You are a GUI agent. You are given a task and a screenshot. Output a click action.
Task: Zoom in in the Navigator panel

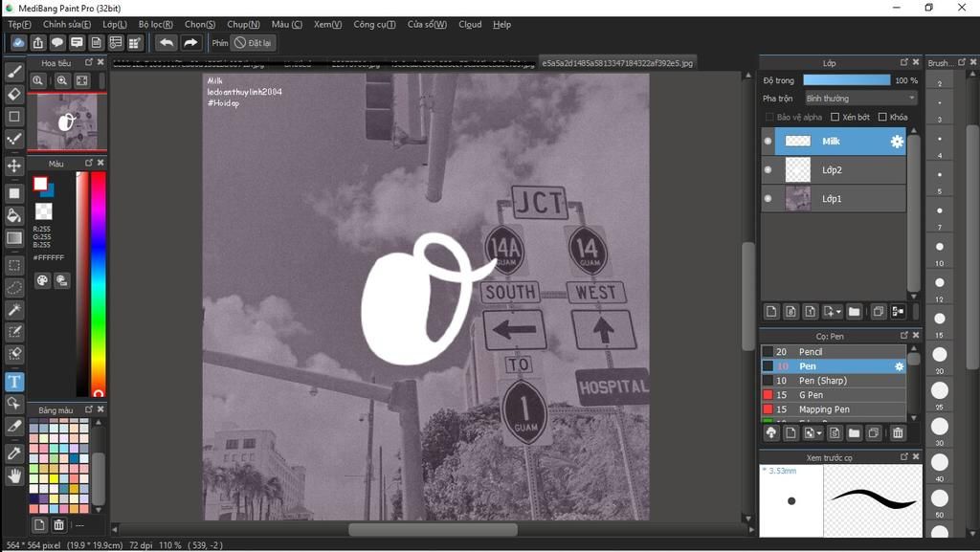[x=62, y=80]
